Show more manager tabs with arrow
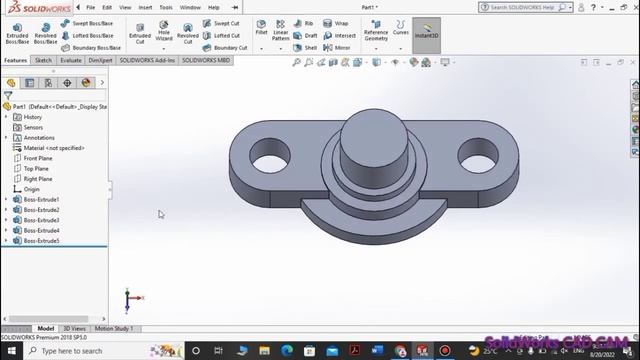The width and height of the screenshot is (640, 360). [102, 83]
